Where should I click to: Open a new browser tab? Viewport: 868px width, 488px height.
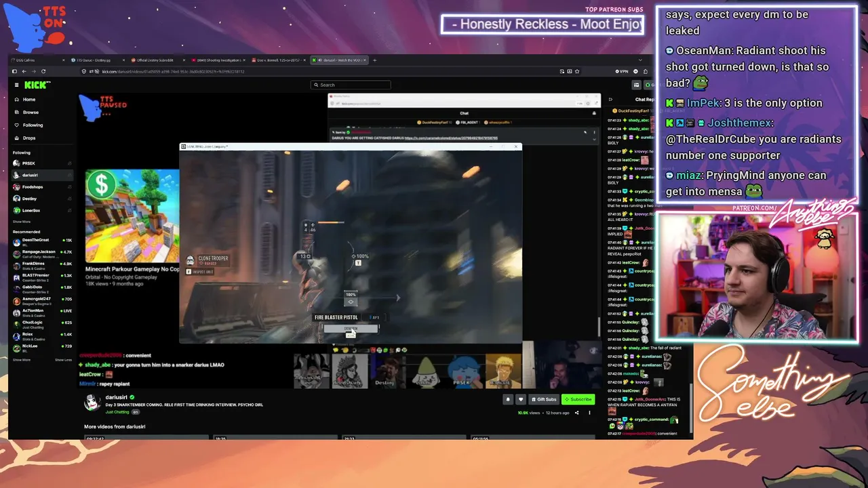point(374,60)
